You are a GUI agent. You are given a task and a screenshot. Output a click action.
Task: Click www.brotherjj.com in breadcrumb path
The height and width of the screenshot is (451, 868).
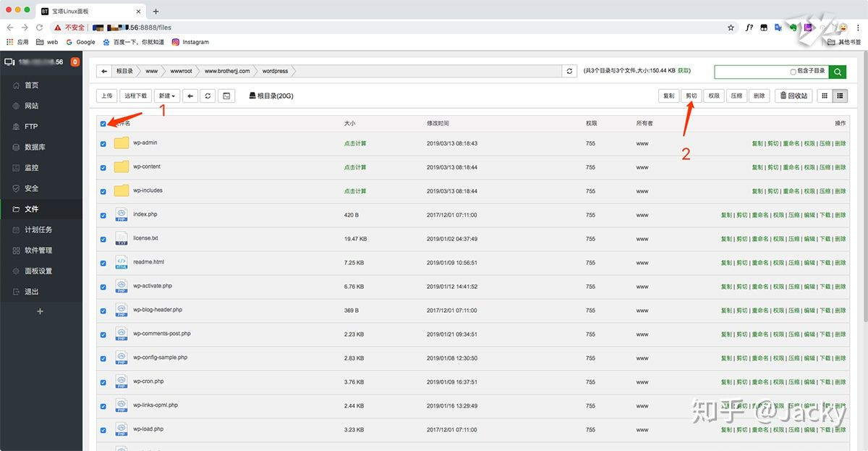(x=227, y=71)
